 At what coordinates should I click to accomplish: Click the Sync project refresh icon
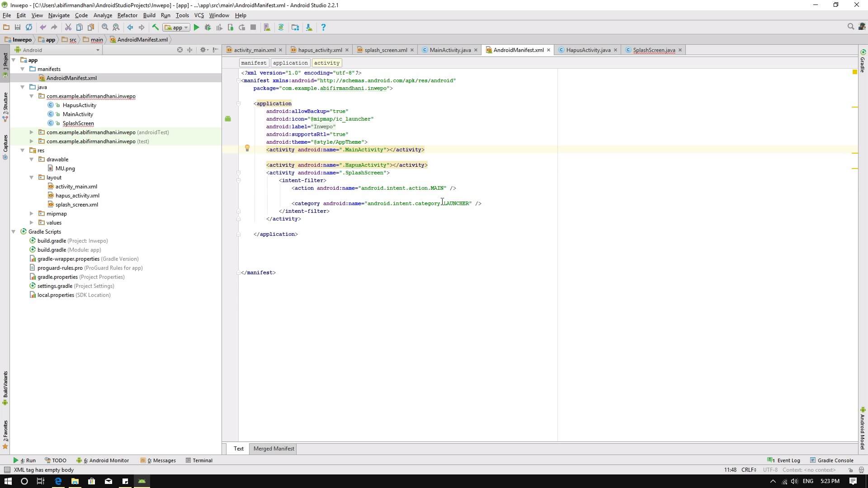(x=29, y=28)
